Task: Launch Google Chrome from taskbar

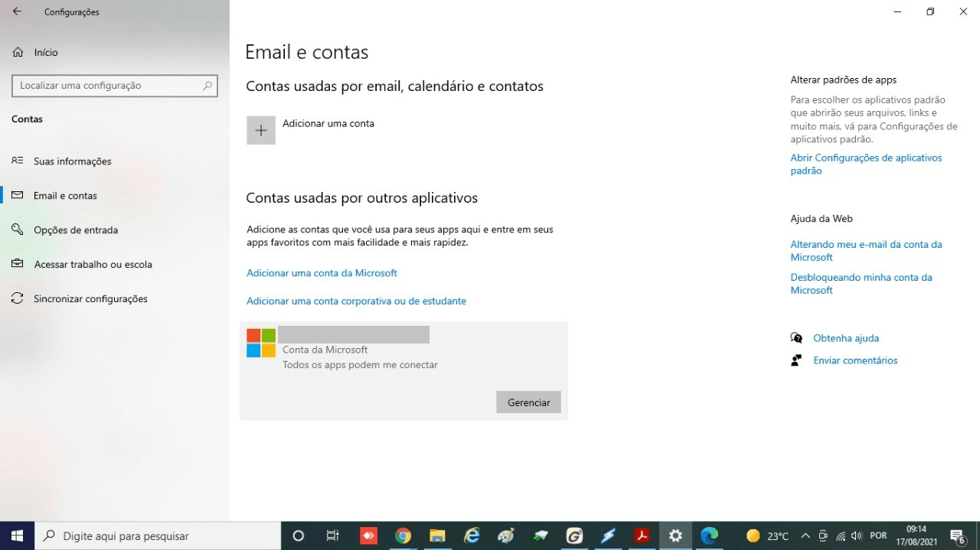Action: (403, 536)
